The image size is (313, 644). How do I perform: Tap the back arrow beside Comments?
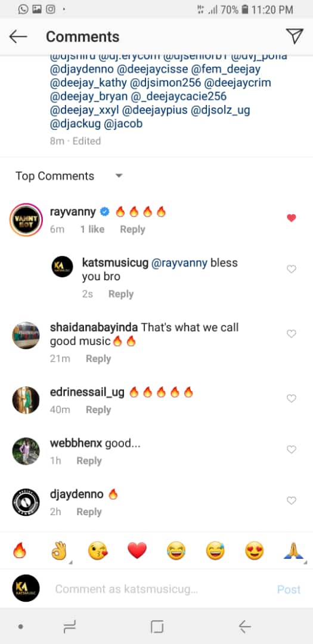[x=18, y=36]
